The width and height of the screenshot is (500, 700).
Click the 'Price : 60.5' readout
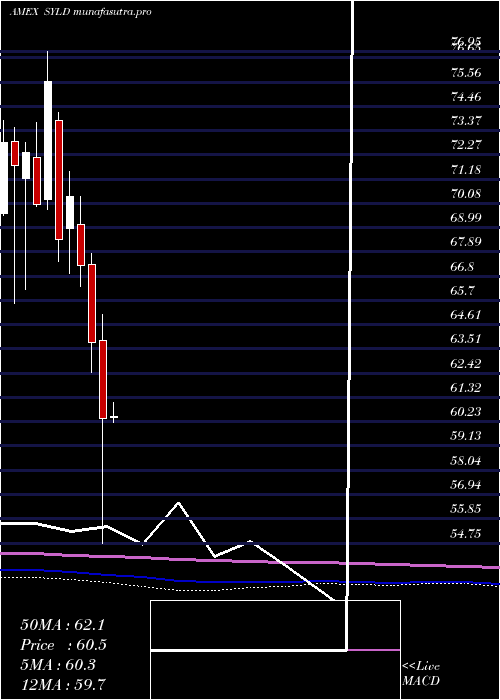point(64,645)
